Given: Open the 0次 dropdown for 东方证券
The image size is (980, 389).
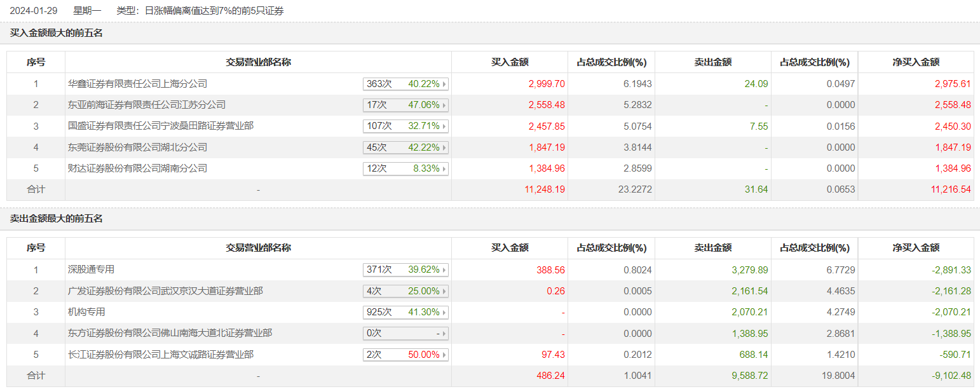Looking at the screenshot, I should (405, 333).
